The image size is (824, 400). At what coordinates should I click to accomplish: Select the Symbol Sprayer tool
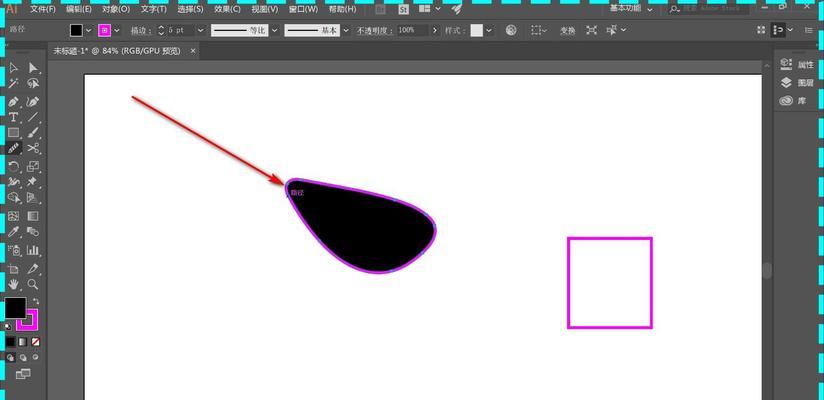coord(14,250)
